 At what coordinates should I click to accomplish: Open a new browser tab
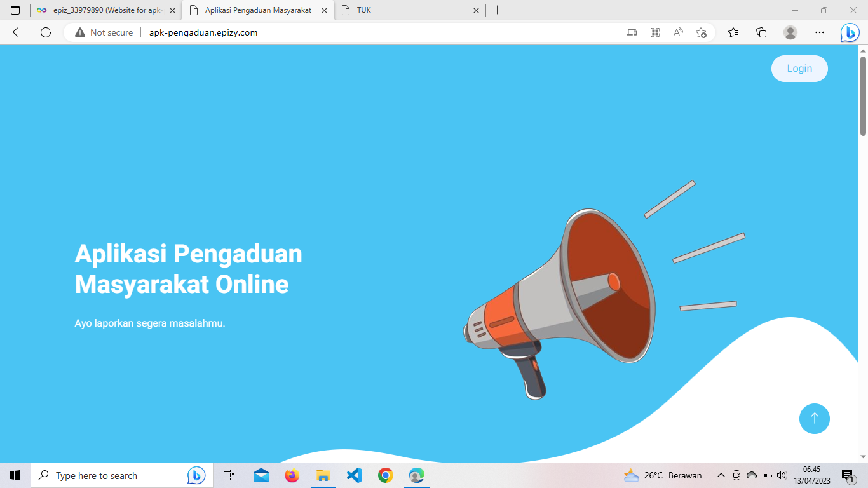497,10
